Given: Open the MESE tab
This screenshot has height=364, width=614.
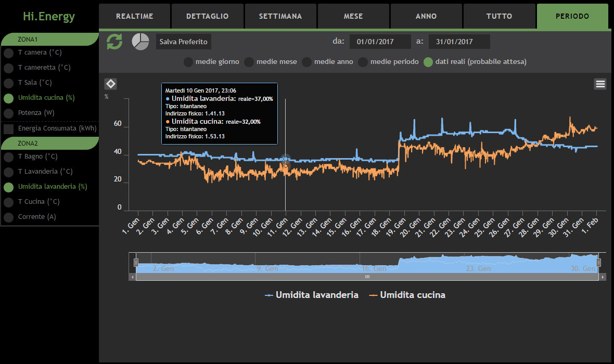Looking at the screenshot, I should 353,16.
